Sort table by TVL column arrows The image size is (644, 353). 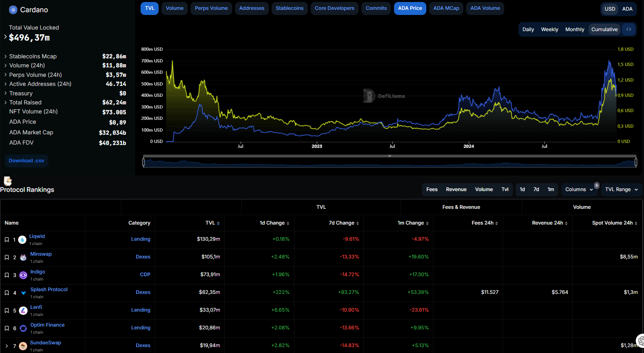pos(218,223)
